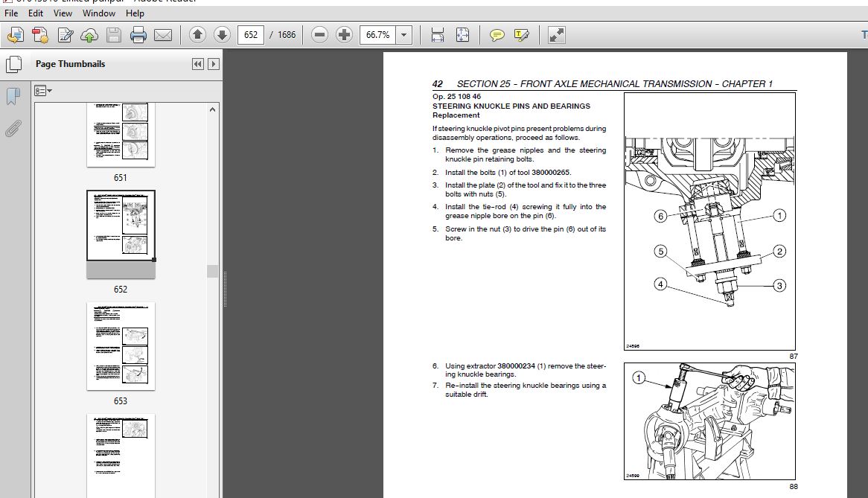Click figure 87 knuckle pin diagram
This screenshot has width=868, height=498.
tap(709, 221)
